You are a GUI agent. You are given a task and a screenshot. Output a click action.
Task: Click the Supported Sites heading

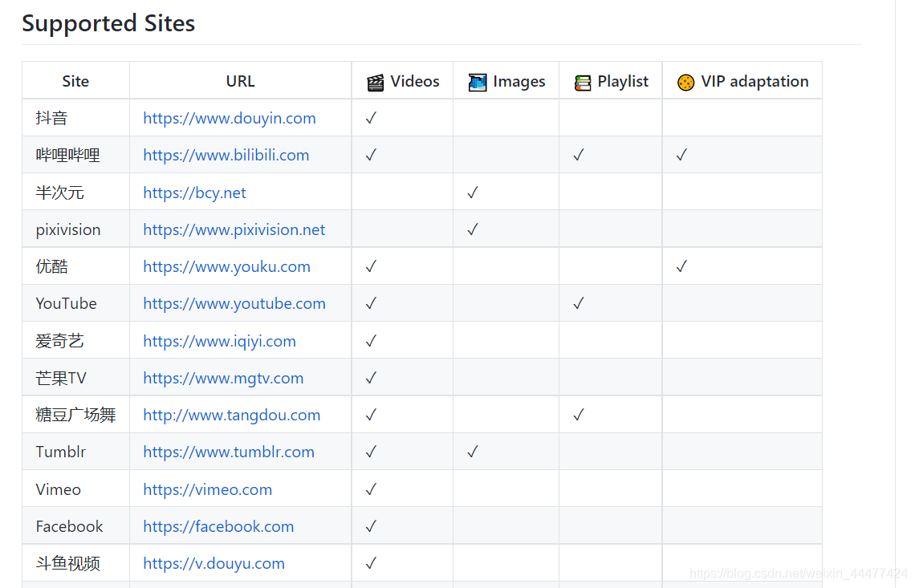[x=108, y=23]
